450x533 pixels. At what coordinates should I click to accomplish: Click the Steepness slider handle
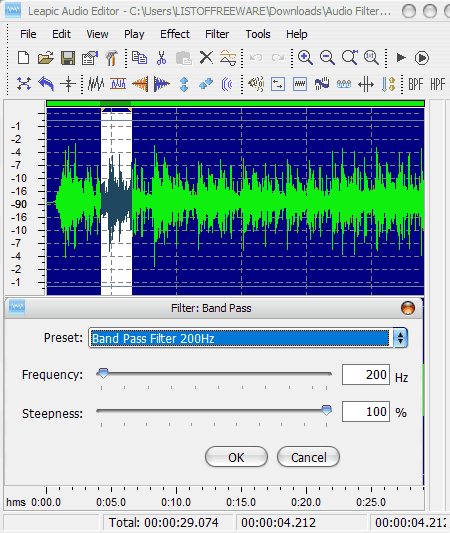pyautogui.click(x=326, y=410)
